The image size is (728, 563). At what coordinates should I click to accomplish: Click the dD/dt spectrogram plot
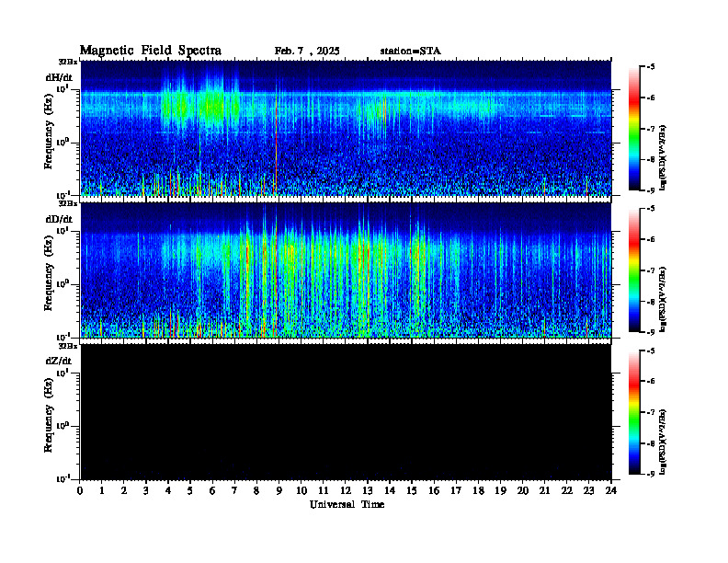click(x=346, y=270)
